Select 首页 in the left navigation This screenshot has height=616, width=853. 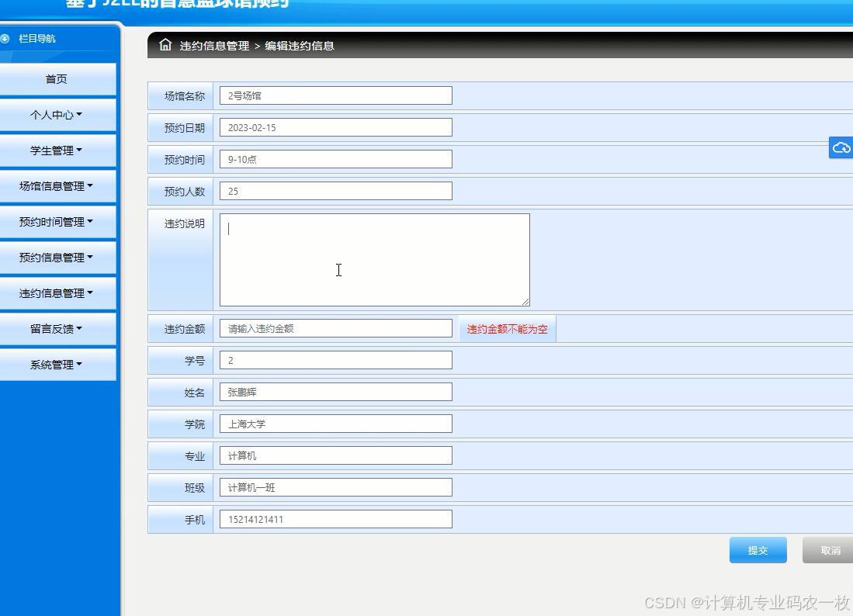55,78
